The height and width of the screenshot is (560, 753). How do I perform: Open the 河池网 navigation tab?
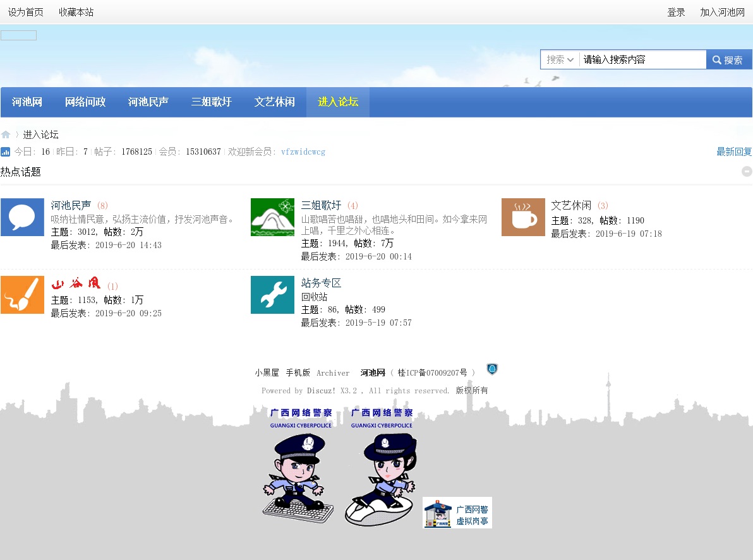(x=27, y=102)
